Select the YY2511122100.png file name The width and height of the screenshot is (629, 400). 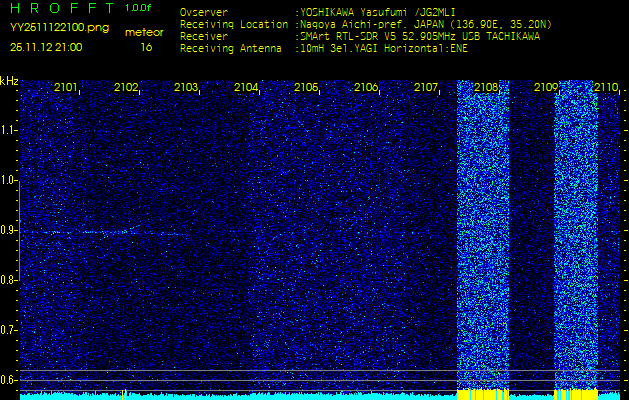tap(59, 28)
